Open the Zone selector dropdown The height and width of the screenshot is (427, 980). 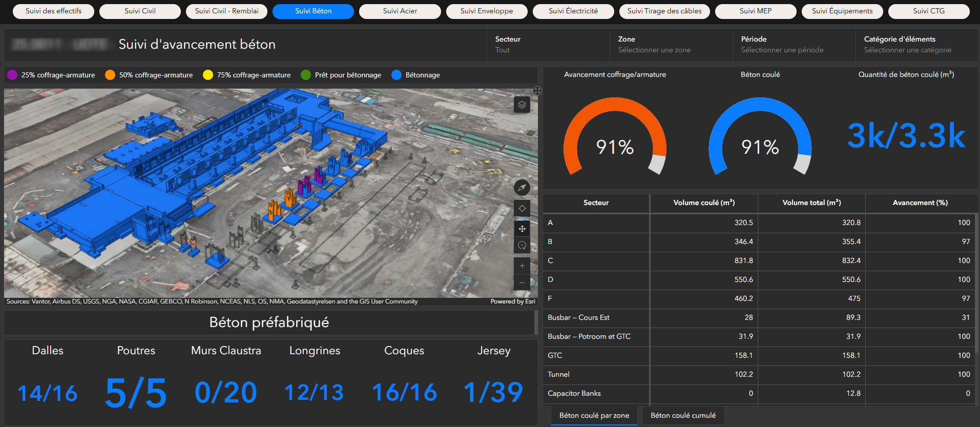point(671,45)
